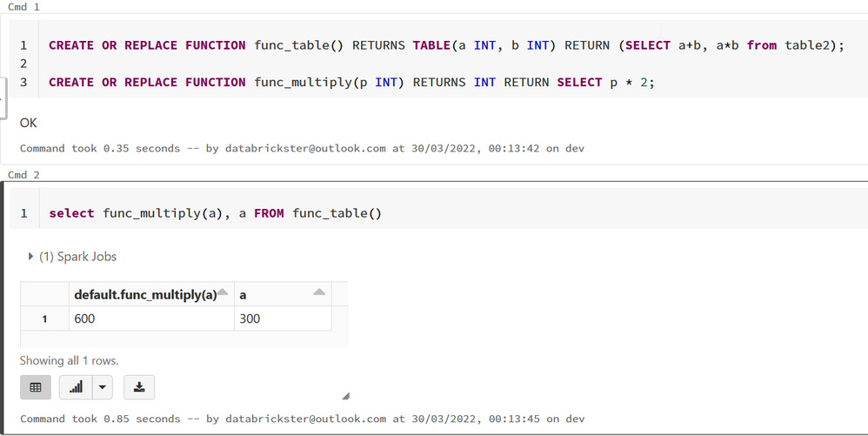Click the sort arrow in column a

(319, 292)
